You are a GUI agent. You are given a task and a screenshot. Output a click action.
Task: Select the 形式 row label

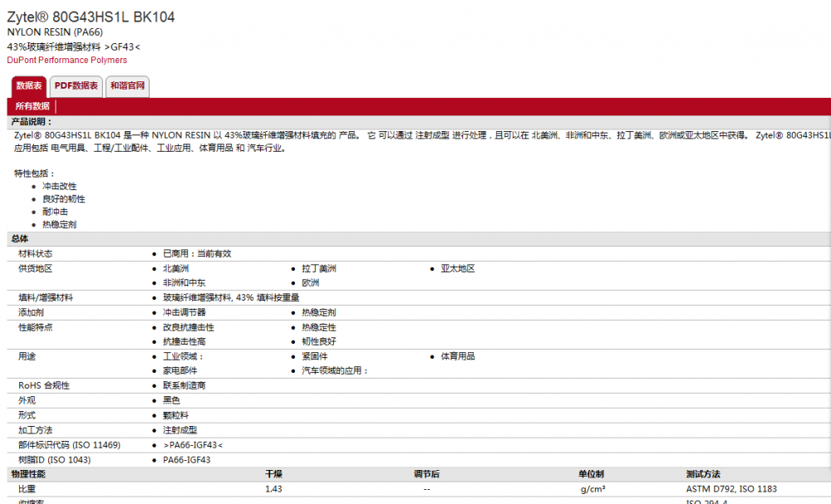[27, 415]
